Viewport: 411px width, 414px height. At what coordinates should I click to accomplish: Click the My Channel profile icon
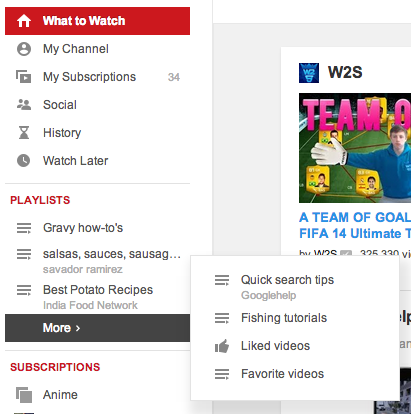point(24,49)
